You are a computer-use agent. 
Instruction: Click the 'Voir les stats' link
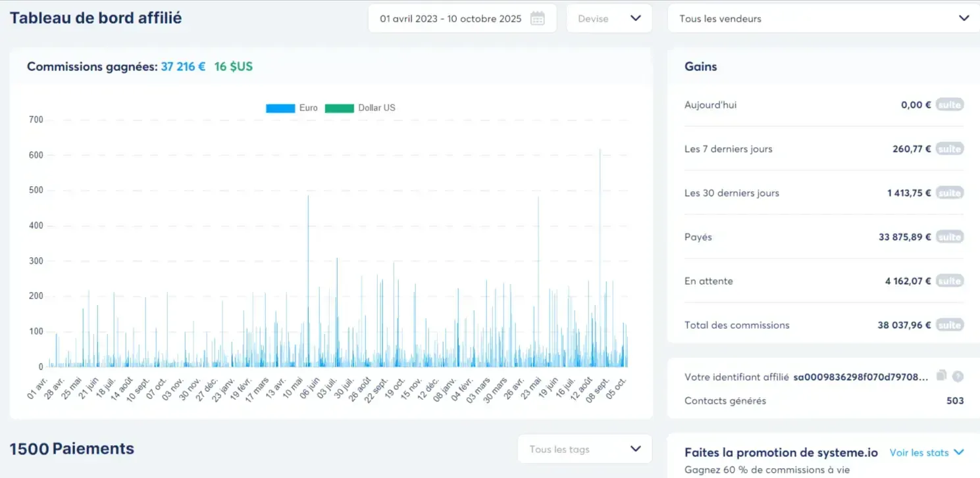pyautogui.click(x=919, y=452)
